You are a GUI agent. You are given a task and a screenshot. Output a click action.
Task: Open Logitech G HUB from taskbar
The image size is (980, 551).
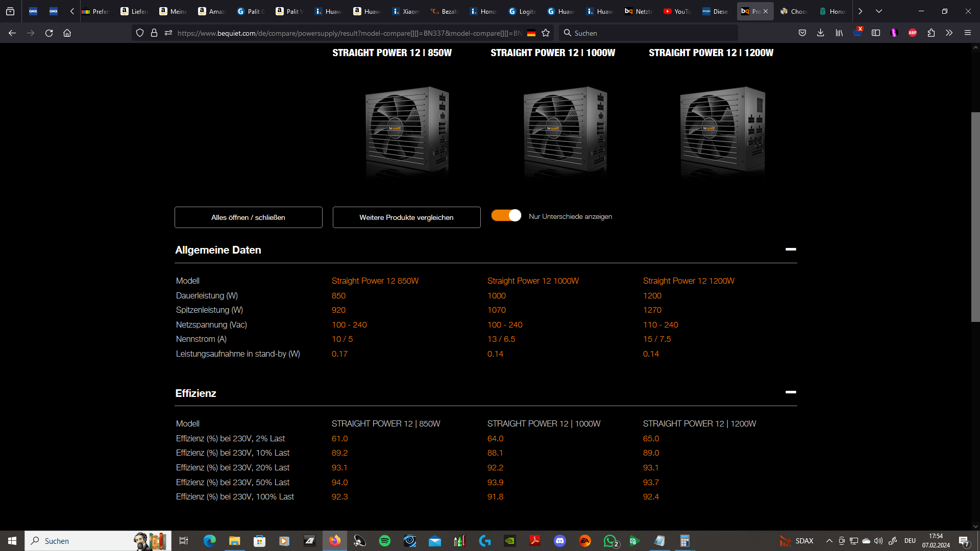pyautogui.click(x=485, y=541)
